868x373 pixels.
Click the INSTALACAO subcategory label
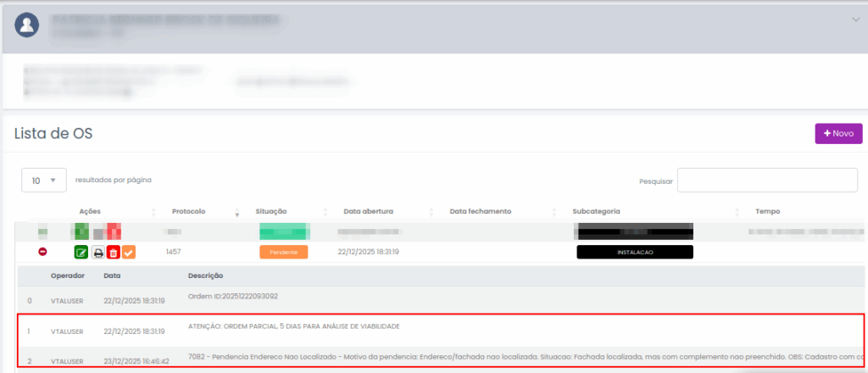635,252
